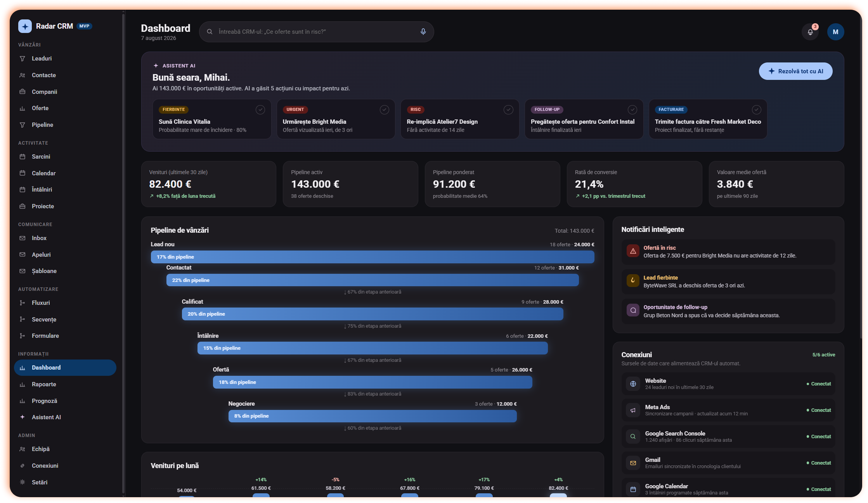This screenshot has width=868, height=503.
Task: Go to Pipeline in the sidebar
Action: pos(65,125)
